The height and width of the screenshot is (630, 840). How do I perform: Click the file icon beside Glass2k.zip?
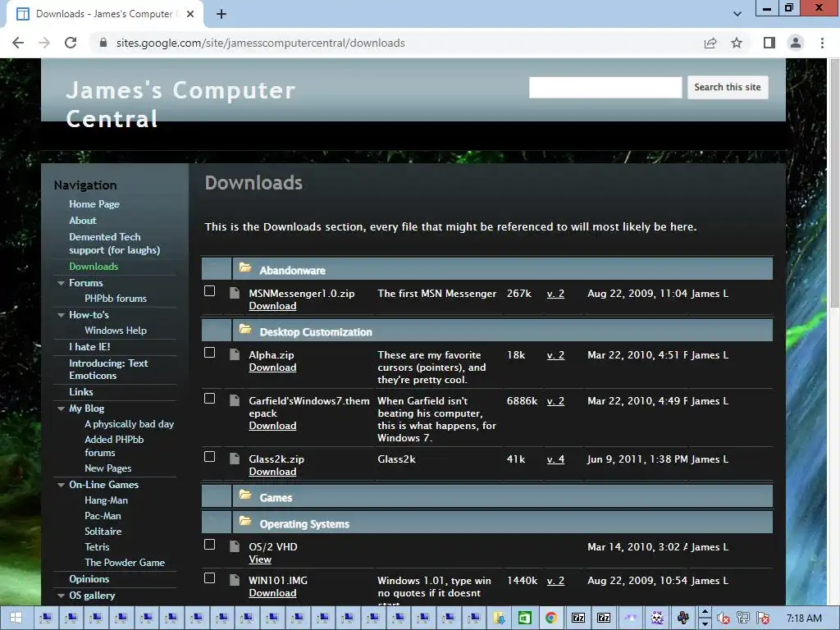click(x=235, y=459)
